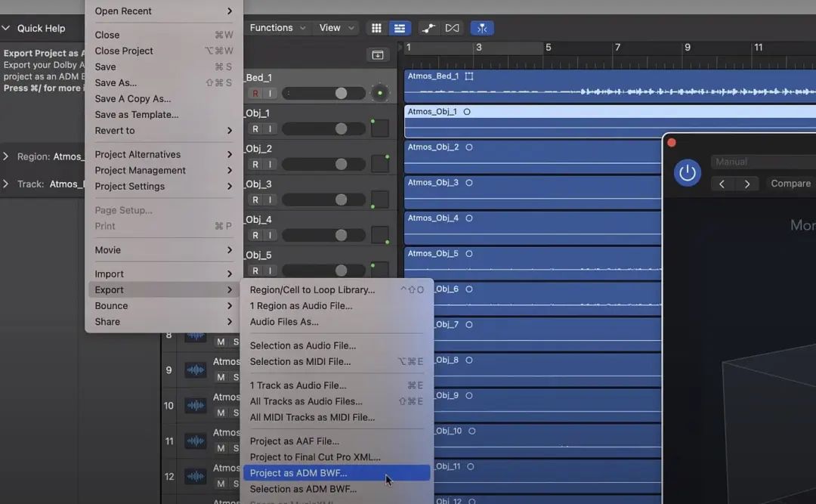This screenshot has width=816, height=504.
Task: Enable input monitoring on Bed_1 track
Action: click(270, 93)
